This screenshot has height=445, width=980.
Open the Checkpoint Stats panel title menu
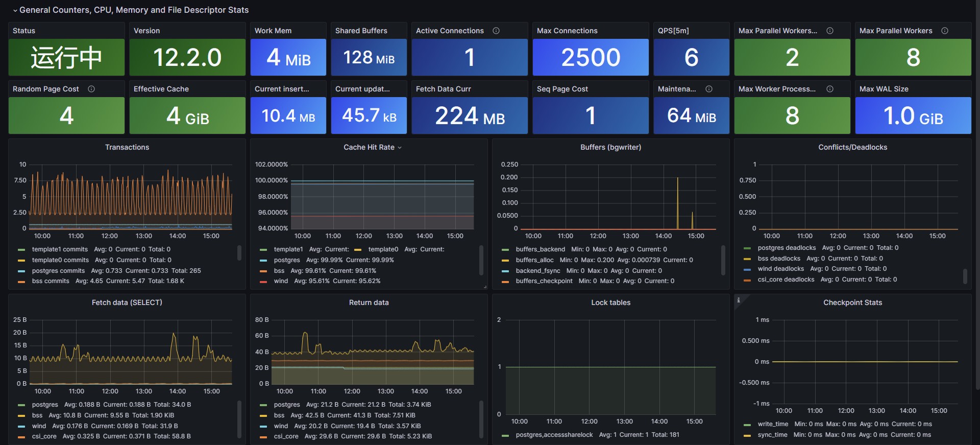click(x=852, y=302)
